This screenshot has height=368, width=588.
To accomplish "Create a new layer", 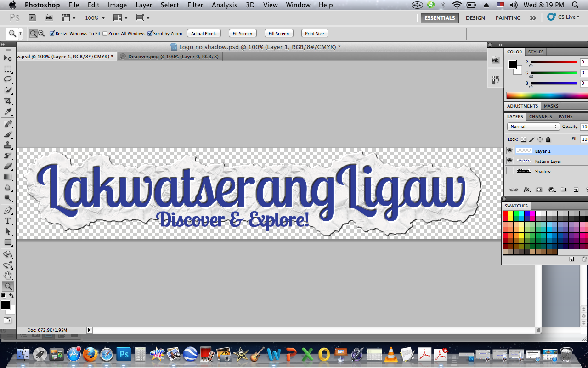I will pos(576,189).
